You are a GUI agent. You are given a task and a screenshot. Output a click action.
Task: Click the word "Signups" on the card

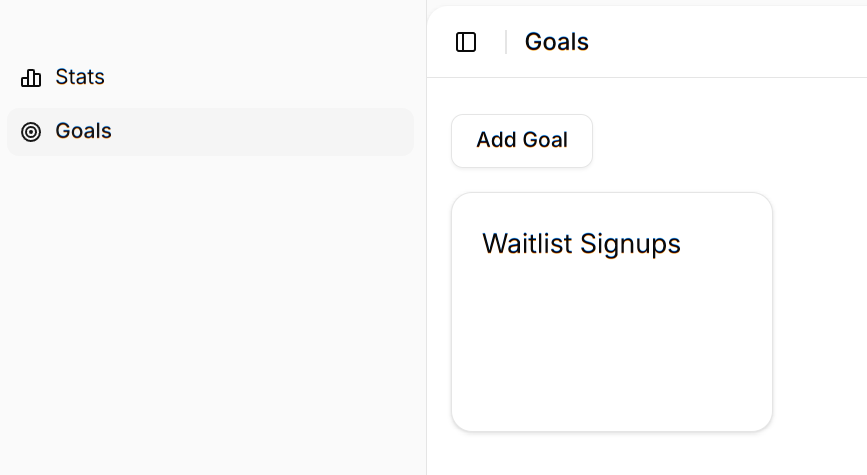coord(631,244)
